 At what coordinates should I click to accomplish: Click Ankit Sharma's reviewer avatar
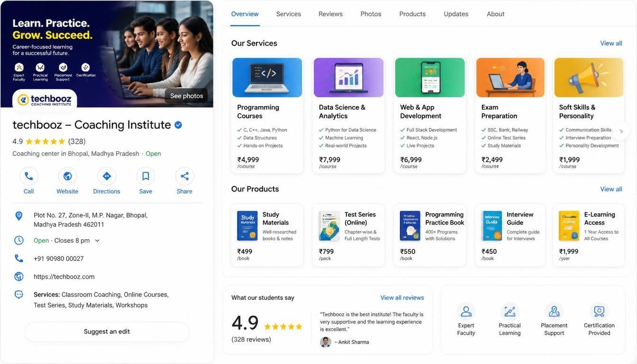[x=325, y=342]
